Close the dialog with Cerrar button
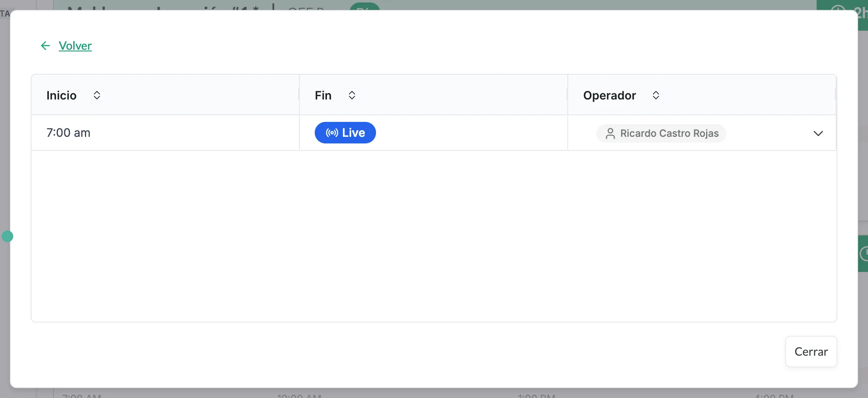 click(811, 352)
